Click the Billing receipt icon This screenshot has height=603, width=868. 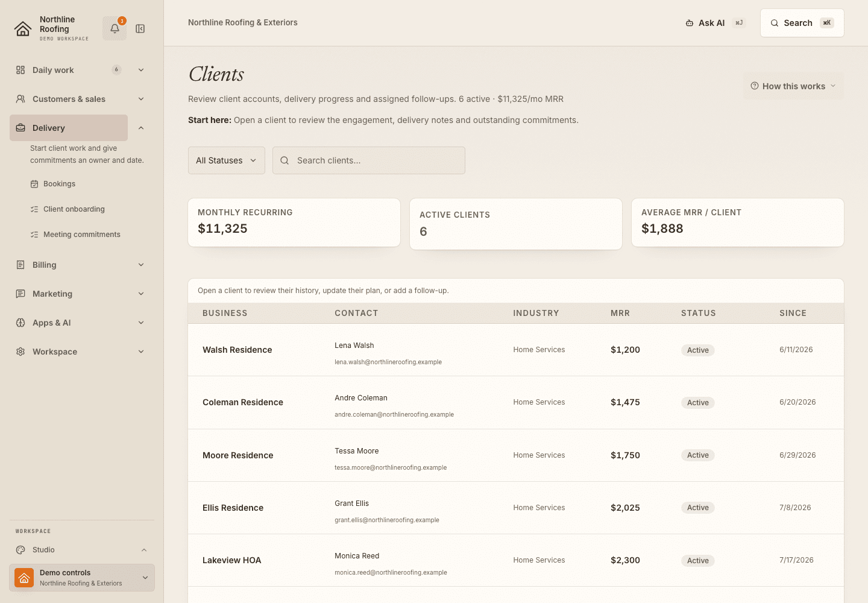coord(20,265)
